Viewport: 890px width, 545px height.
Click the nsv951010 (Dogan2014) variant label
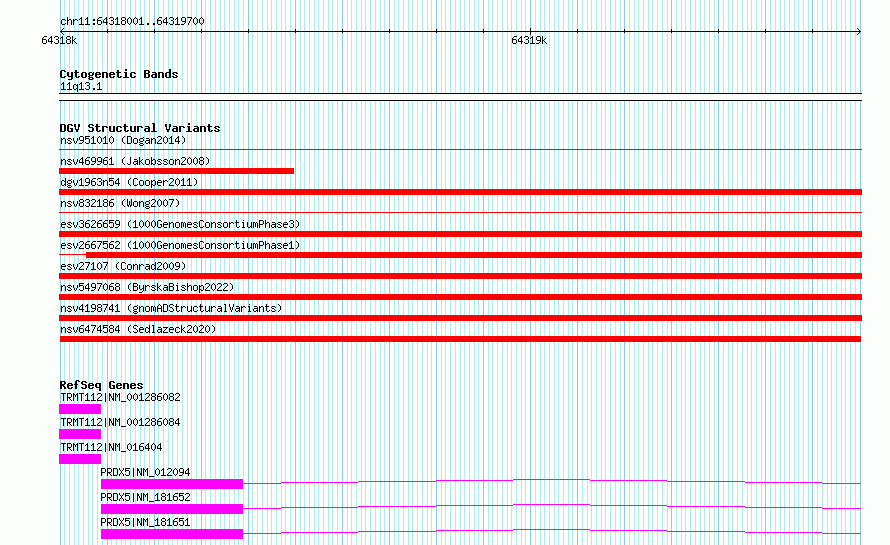click(x=123, y=140)
